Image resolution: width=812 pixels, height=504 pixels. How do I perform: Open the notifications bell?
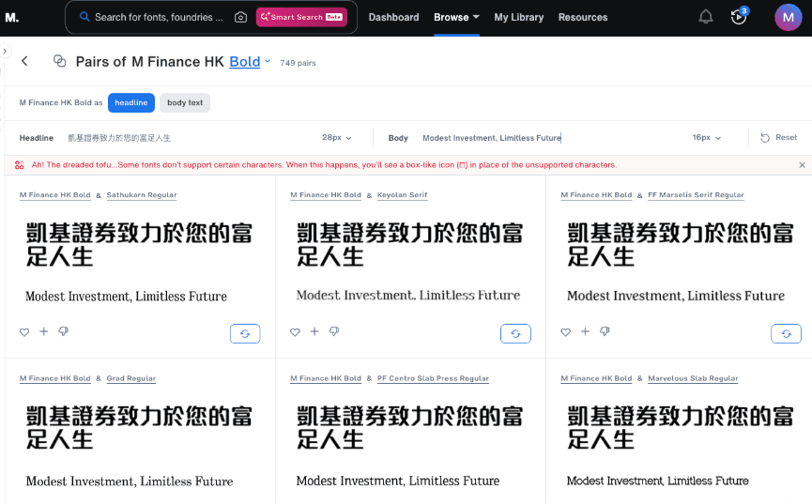coord(706,17)
